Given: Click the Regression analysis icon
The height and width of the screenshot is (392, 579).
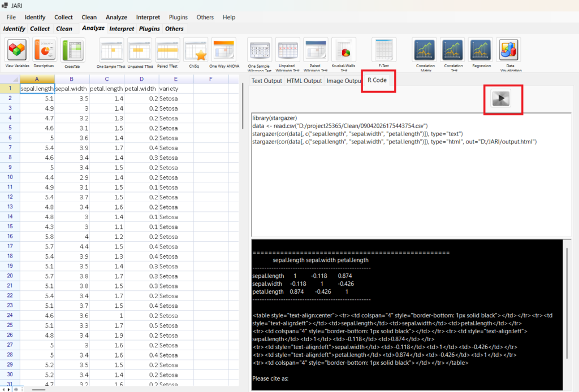Looking at the screenshot, I should [x=481, y=50].
